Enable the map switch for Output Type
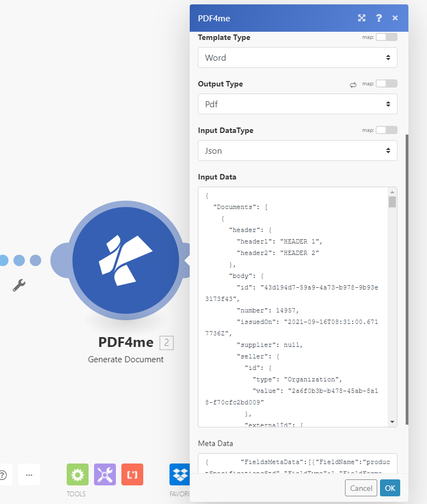 386,84
